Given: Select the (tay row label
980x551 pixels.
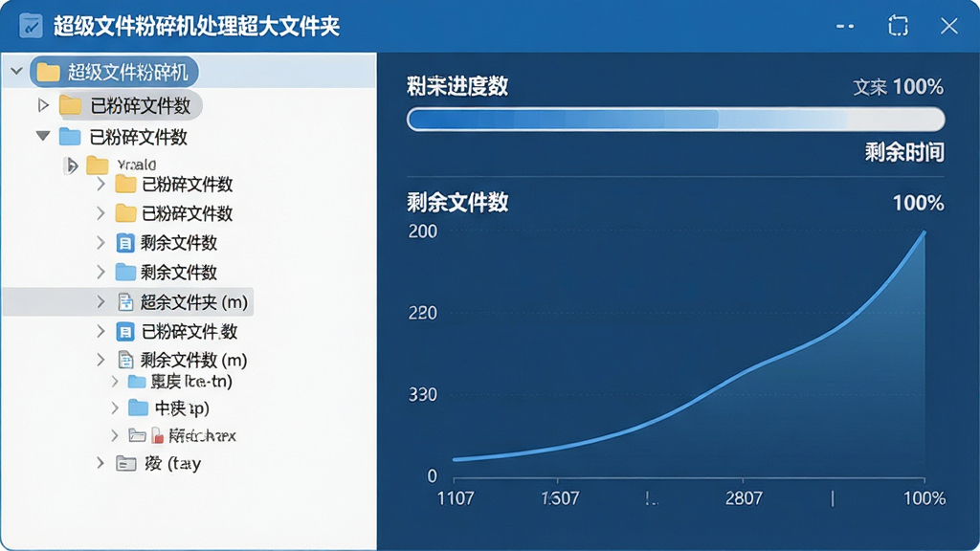Looking at the screenshot, I should (172, 463).
